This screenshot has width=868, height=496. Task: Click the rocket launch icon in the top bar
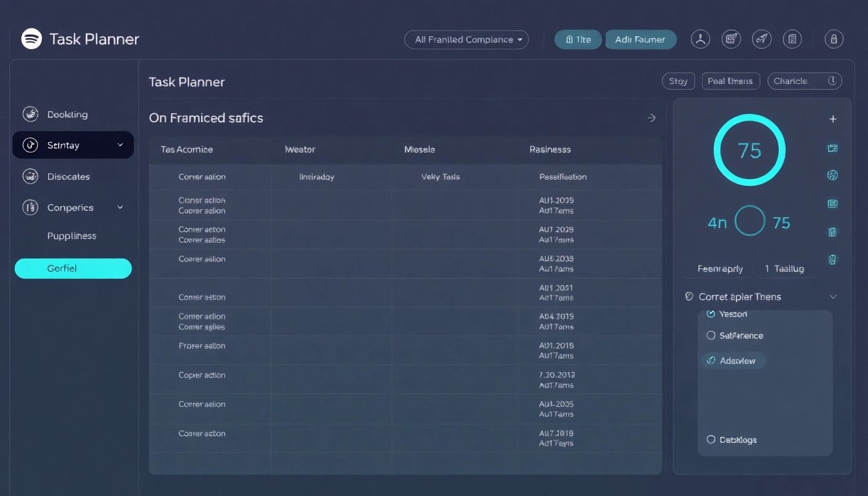pos(761,39)
